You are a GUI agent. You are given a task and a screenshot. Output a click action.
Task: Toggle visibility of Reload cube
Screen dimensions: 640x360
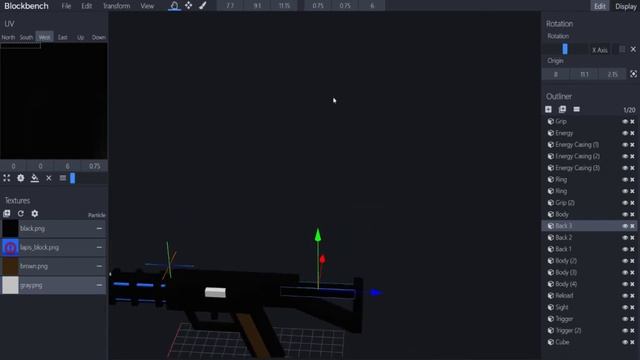[625, 296]
